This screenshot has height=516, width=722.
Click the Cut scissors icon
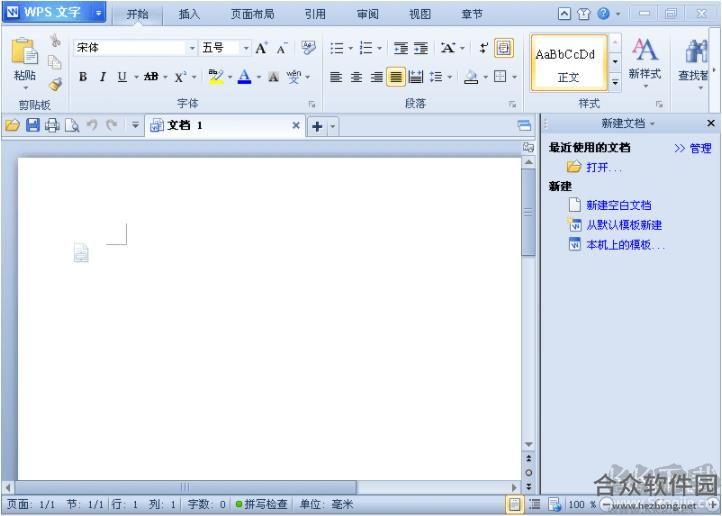[x=55, y=41]
